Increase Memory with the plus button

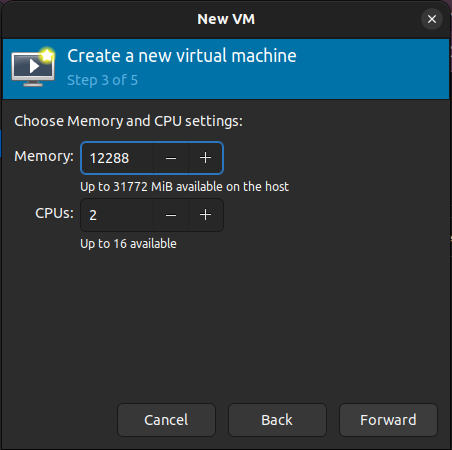[x=205, y=158]
